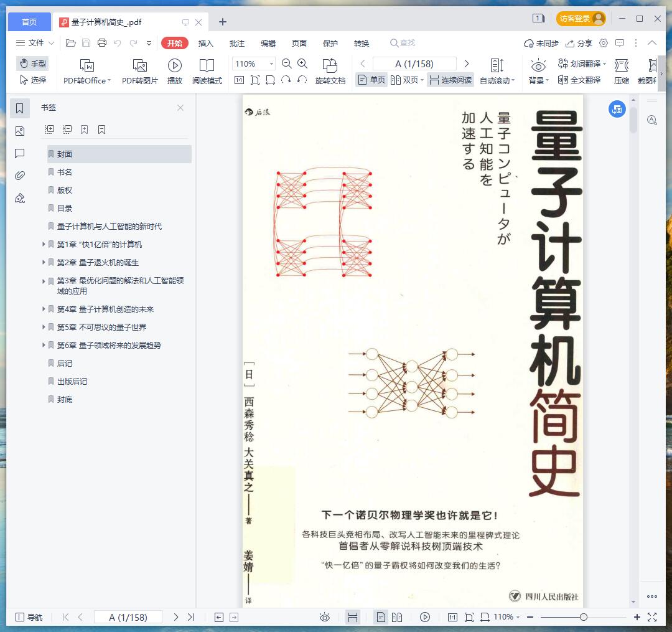
Task: Toggle 连续阅读 continuous reading
Action: tap(450, 80)
